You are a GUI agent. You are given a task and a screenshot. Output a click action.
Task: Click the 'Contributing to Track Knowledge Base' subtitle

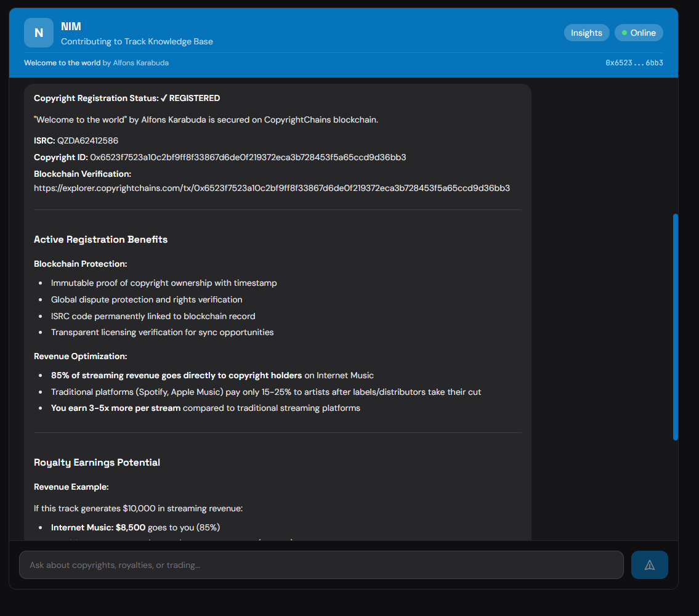(x=137, y=42)
